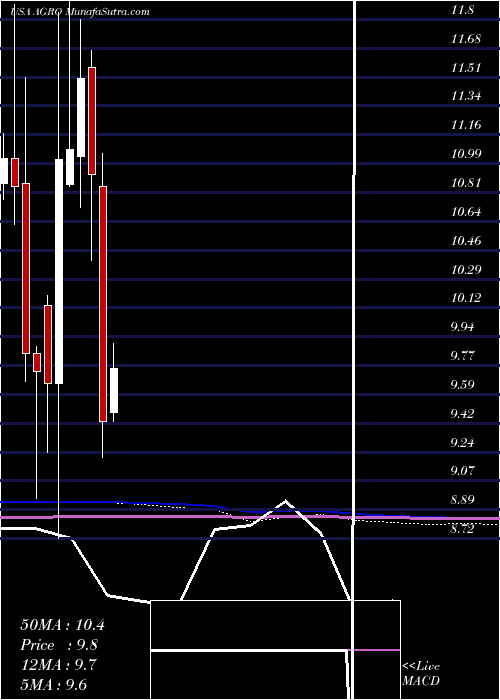The height and width of the screenshot is (700, 500).
Task: Click the 10.12 price axis label
Action: (x=466, y=298)
